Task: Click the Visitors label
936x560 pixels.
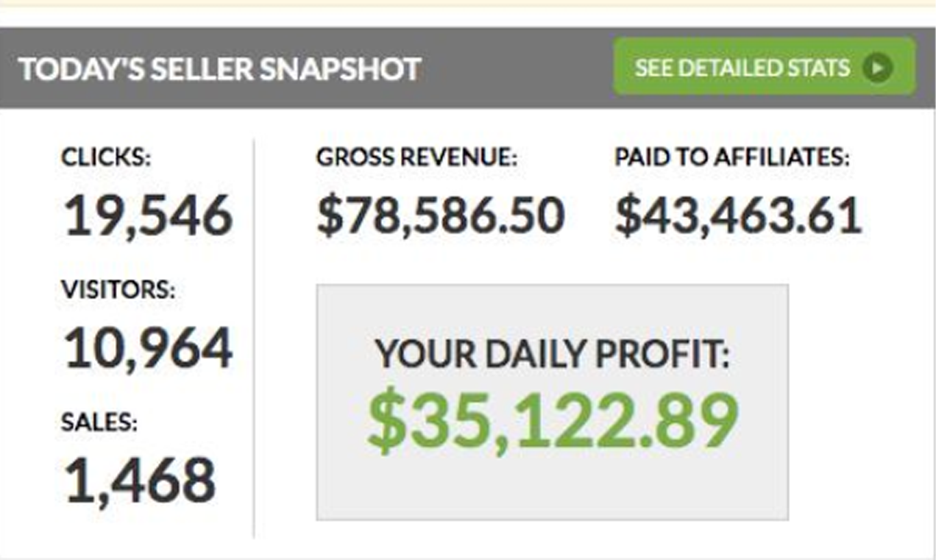Action: point(118,290)
